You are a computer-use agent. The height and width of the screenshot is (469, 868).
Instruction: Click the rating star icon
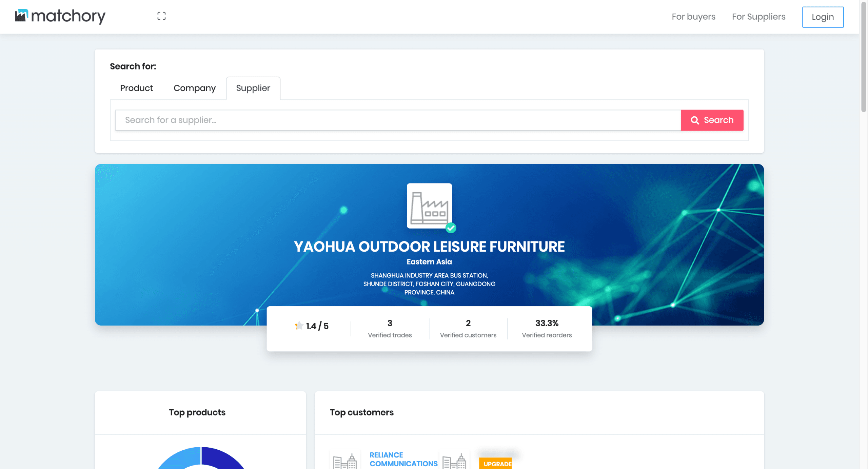[x=299, y=326]
